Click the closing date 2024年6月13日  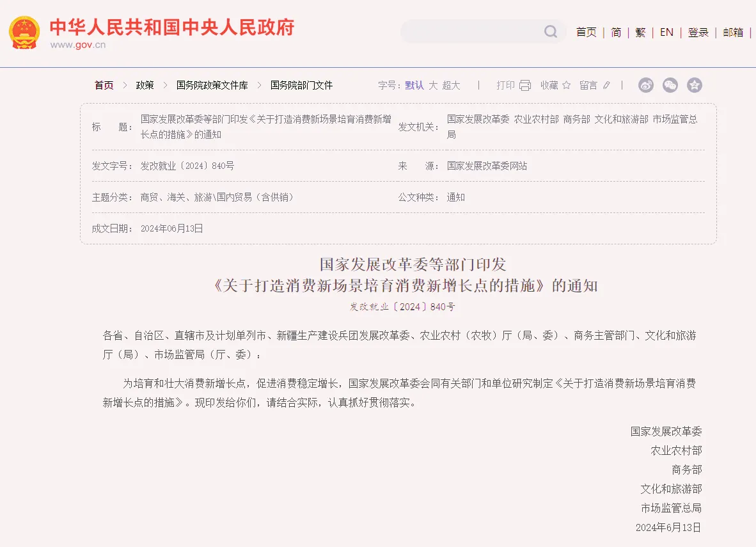click(x=668, y=527)
